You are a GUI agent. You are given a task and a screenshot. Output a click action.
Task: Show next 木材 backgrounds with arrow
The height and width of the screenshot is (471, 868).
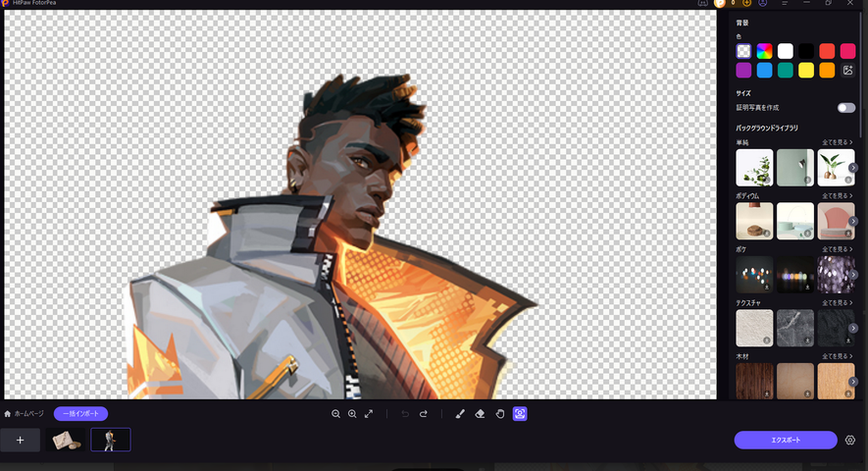[853, 382]
